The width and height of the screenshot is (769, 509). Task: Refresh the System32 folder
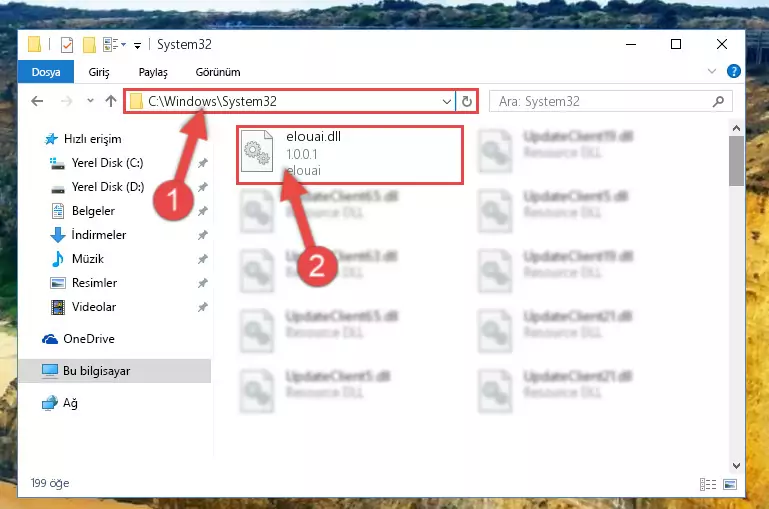click(x=466, y=102)
